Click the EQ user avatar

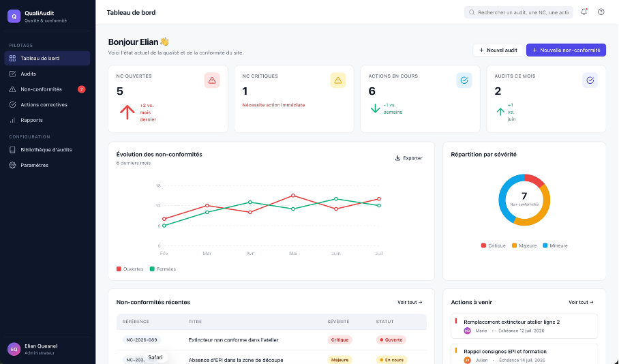click(x=14, y=349)
